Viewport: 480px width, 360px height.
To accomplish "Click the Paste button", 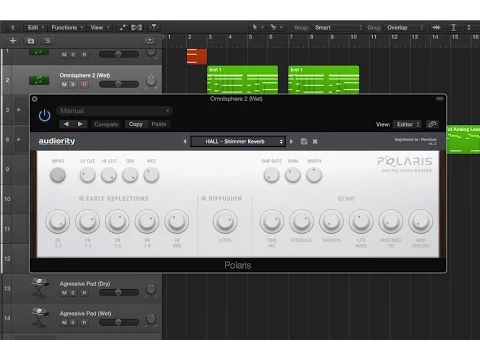I will [x=159, y=124].
